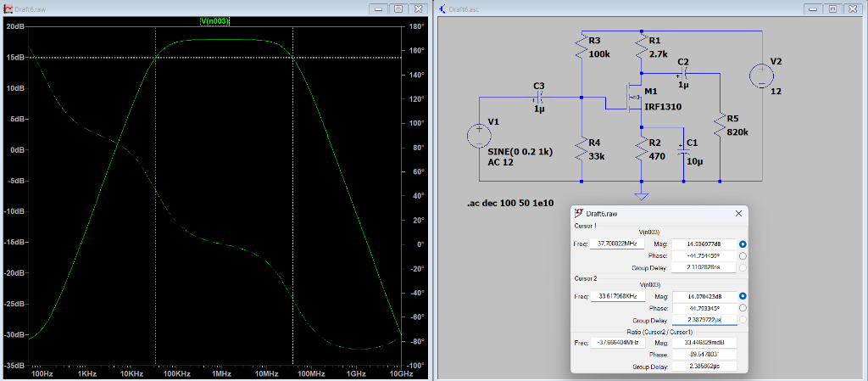Click the R3 resistor symbol
This screenshot has width=868, height=381.
[581, 47]
